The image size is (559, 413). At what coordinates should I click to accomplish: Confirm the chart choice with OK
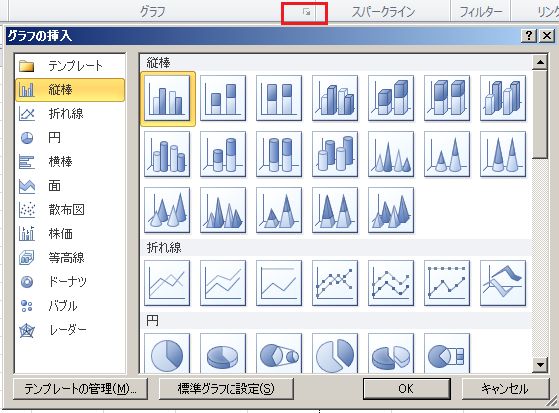pyautogui.click(x=407, y=389)
